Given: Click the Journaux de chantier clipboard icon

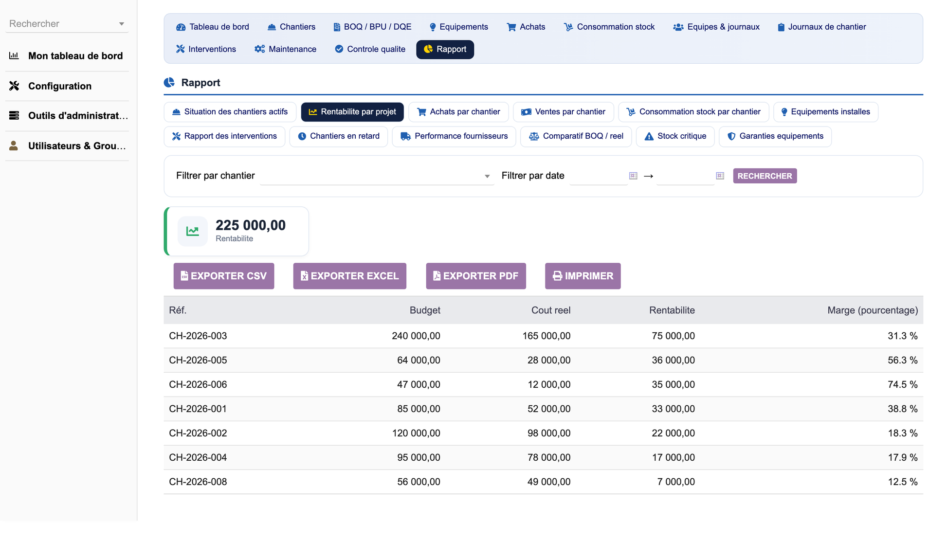Looking at the screenshot, I should 781,27.
